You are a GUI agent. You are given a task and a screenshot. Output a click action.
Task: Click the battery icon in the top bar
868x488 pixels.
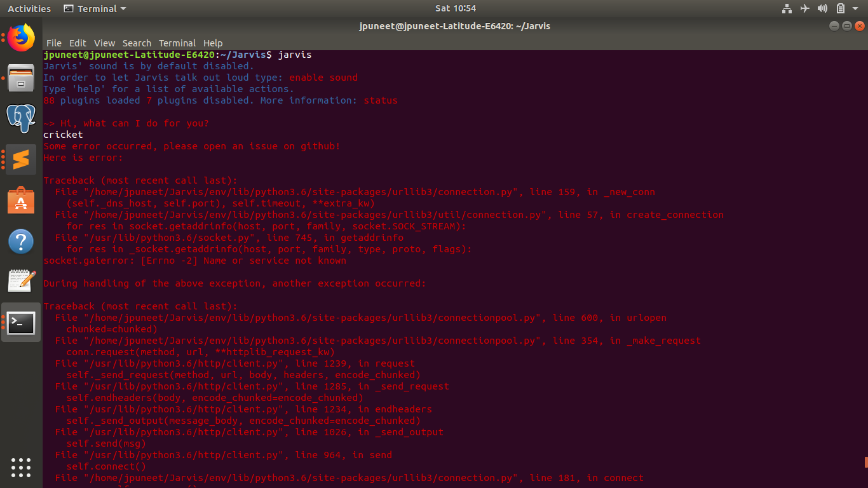pyautogui.click(x=839, y=8)
